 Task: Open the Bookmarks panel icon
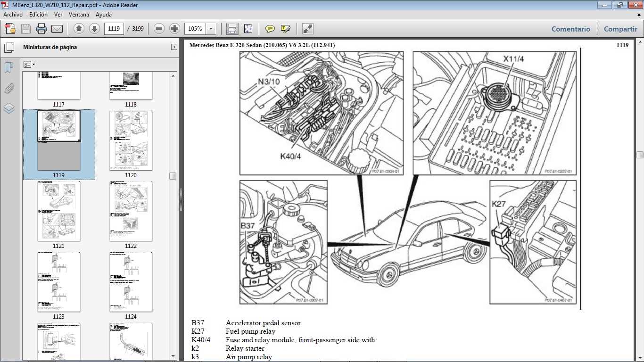click(x=8, y=68)
